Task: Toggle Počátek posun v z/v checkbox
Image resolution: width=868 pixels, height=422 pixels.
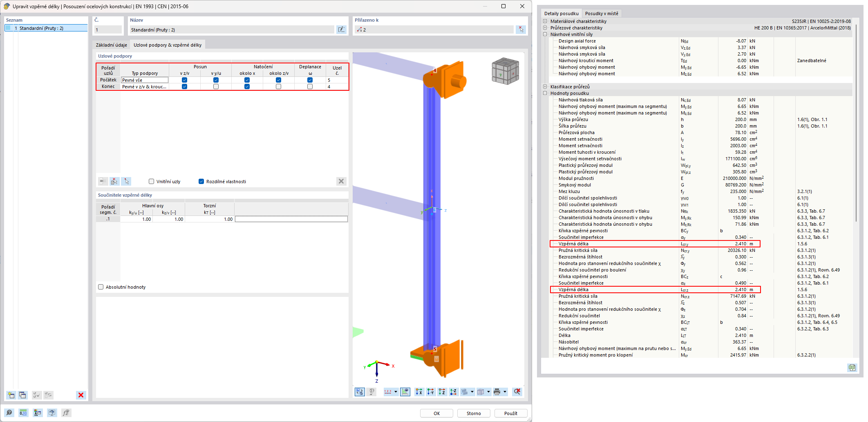Action: coord(185,80)
